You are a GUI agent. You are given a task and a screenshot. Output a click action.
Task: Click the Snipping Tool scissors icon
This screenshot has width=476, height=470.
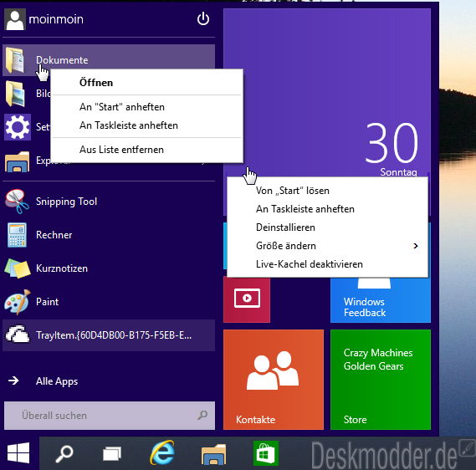tap(17, 202)
